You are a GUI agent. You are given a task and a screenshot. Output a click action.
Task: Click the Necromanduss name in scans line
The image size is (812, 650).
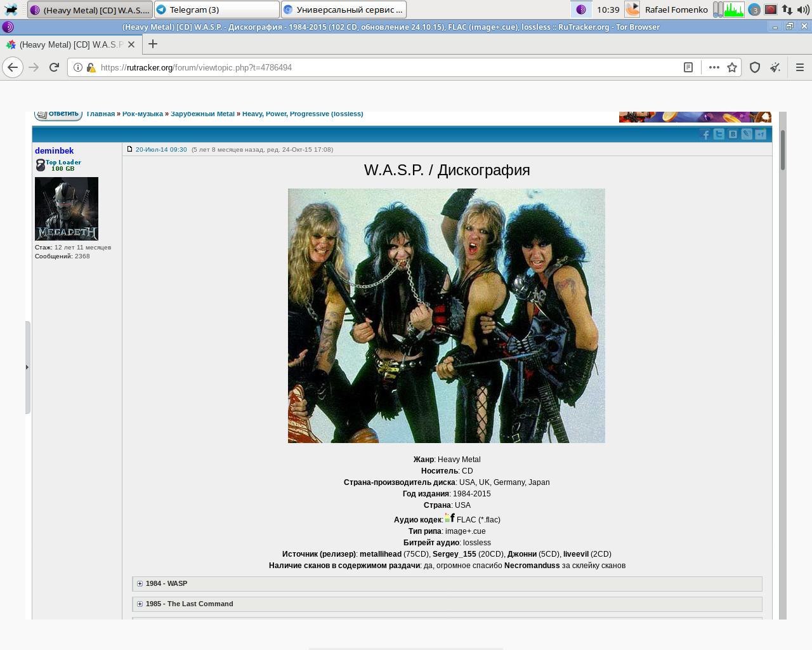click(532, 566)
